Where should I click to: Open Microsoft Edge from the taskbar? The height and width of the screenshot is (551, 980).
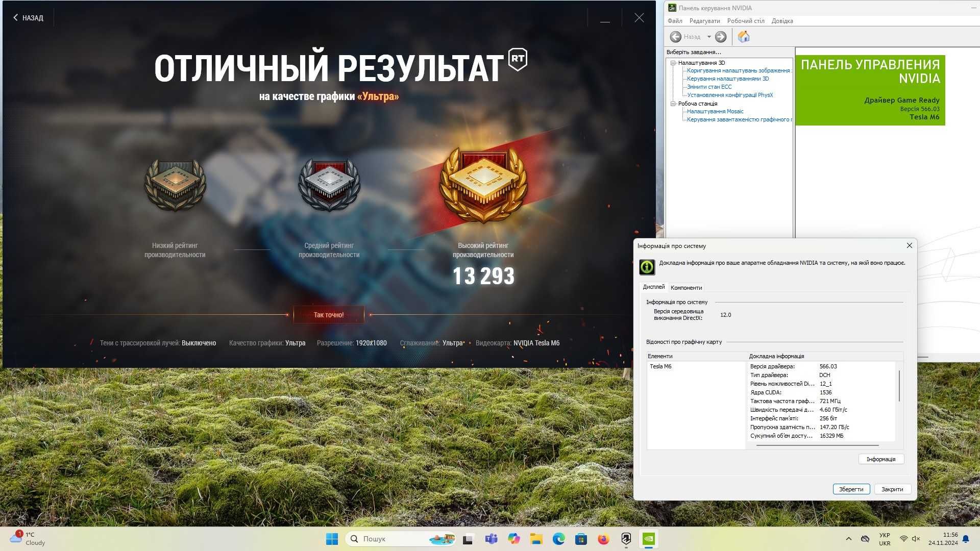[x=558, y=539]
